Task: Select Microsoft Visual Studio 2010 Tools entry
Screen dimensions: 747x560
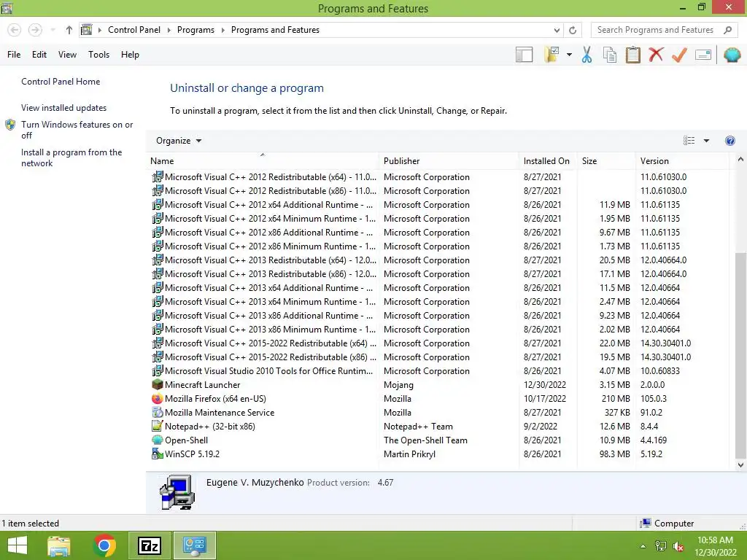Action: (438, 371)
